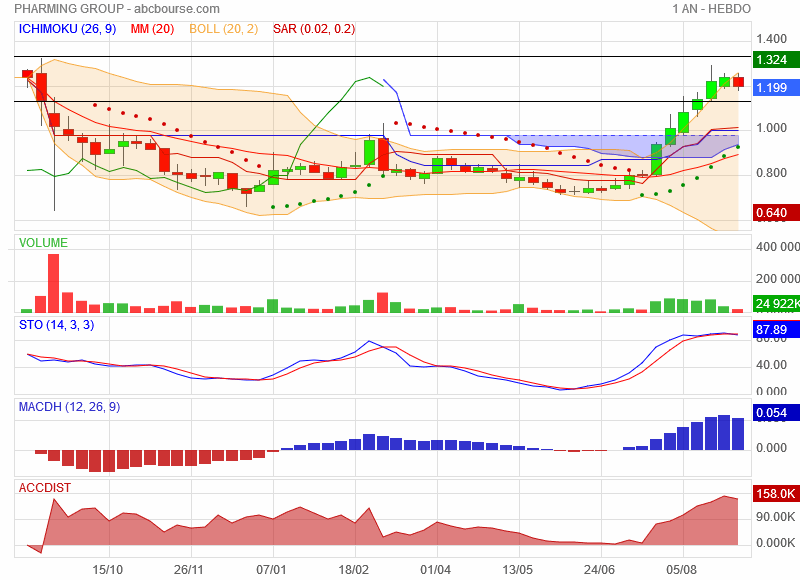Click the blue 87.89 stochastic value tag

pos(776,330)
